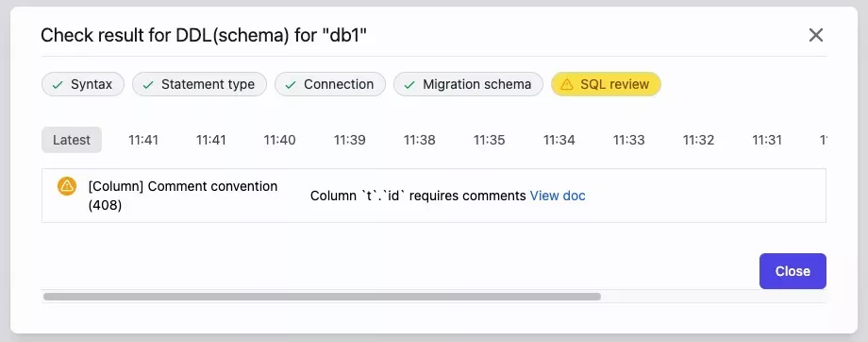Click the checkmark on Connection badge
This screenshot has width=868, height=342.
pos(291,85)
